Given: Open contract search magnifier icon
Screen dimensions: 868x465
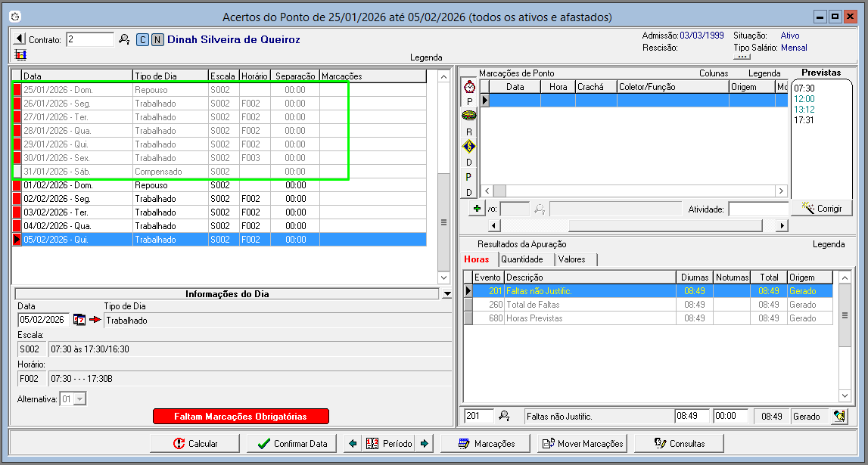Looking at the screenshot, I should [125, 39].
